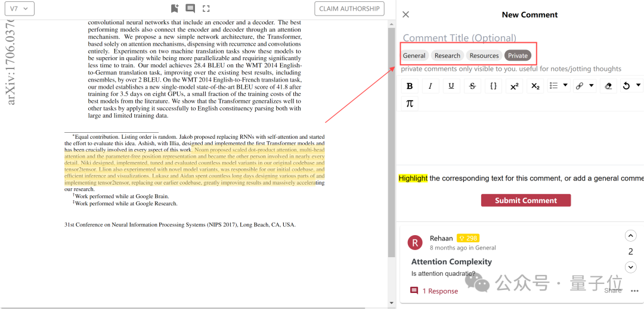
Task: Click the bookmark add icon
Action: (x=175, y=8)
